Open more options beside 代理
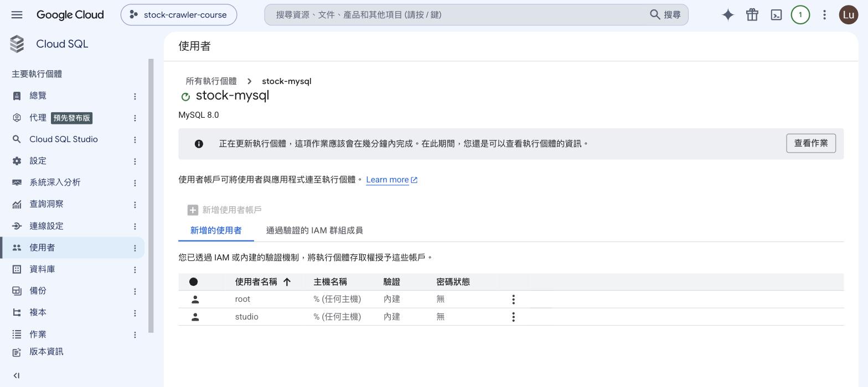 click(x=135, y=118)
